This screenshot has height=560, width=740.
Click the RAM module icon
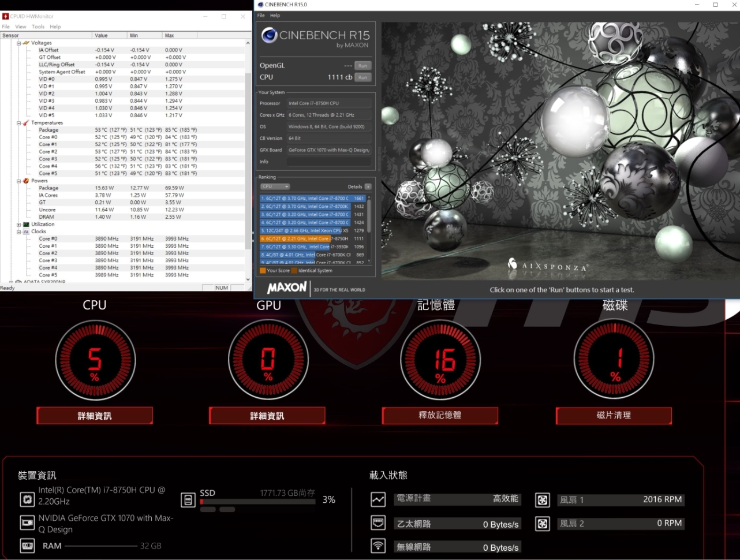click(27, 546)
